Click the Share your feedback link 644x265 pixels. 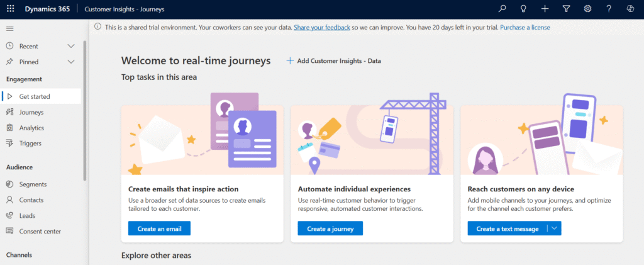321,28
